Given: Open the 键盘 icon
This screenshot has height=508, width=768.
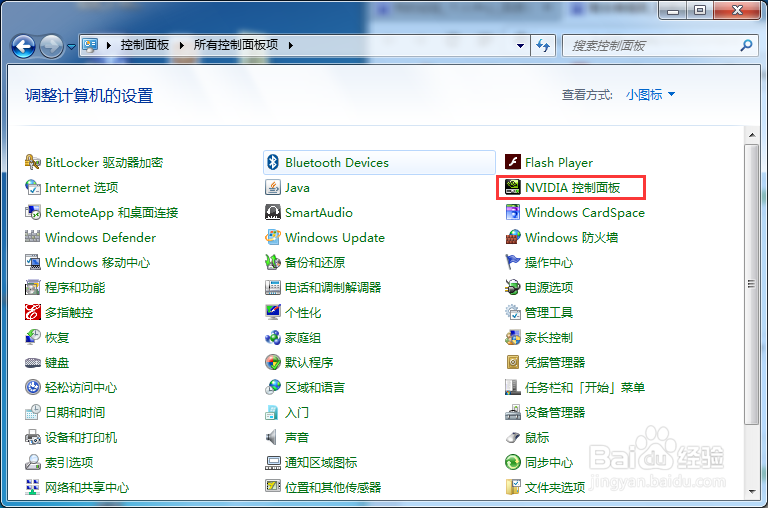Looking at the screenshot, I should pos(32,363).
